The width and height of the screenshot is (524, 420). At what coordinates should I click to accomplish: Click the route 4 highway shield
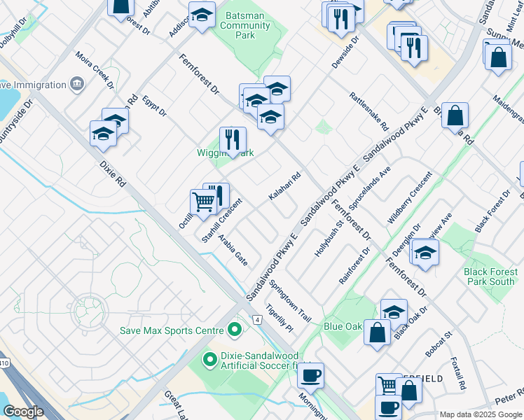pos(258,320)
